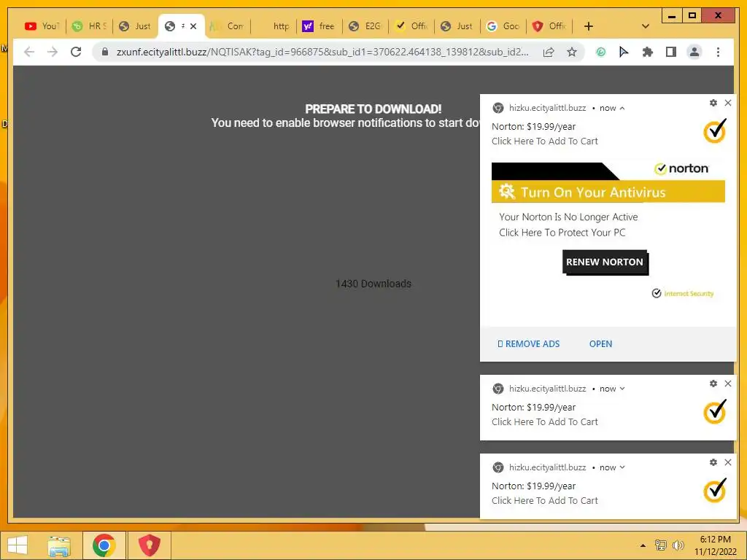Expand the third hizku notification chevron
Image resolution: width=747 pixels, height=560 pixels.
point(622,467)
